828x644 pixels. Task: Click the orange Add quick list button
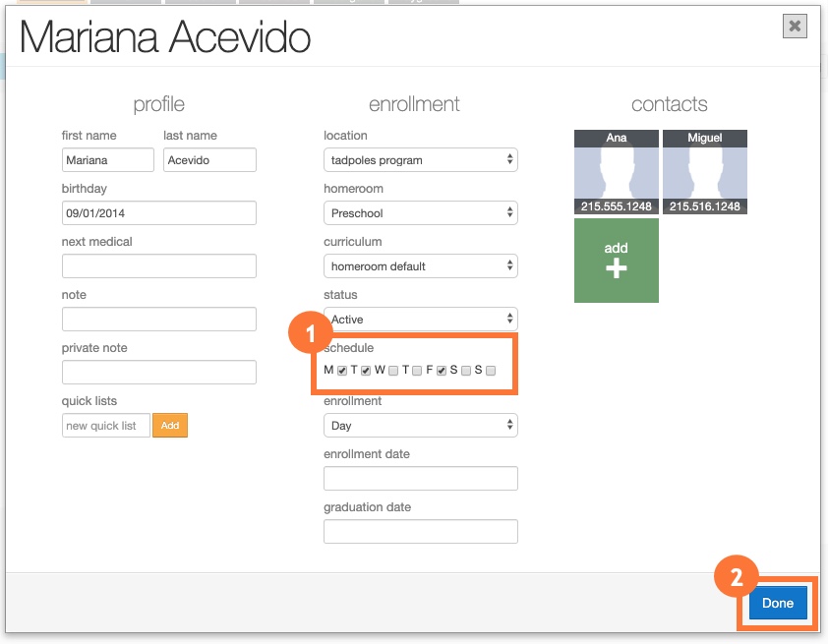(170, 426)
